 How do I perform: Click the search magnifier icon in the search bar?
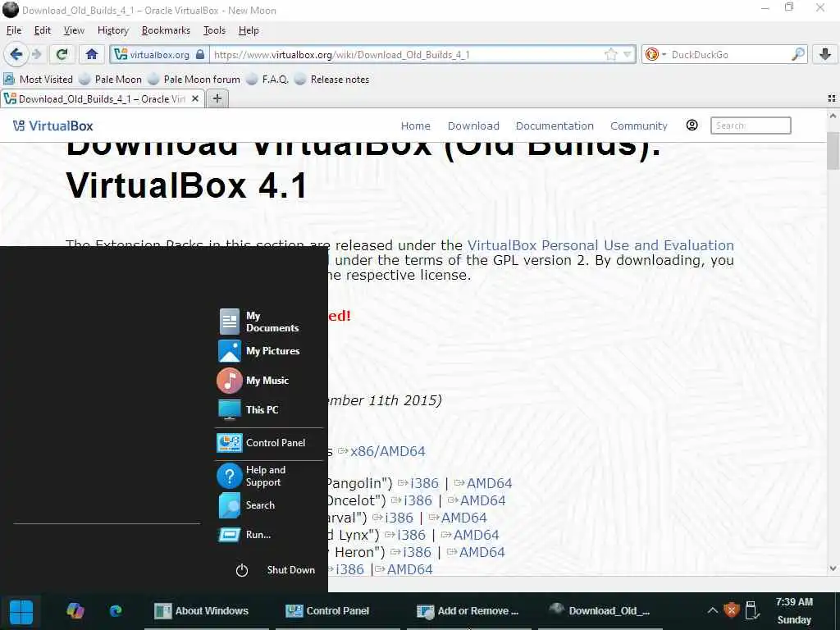tap(797, 54)
